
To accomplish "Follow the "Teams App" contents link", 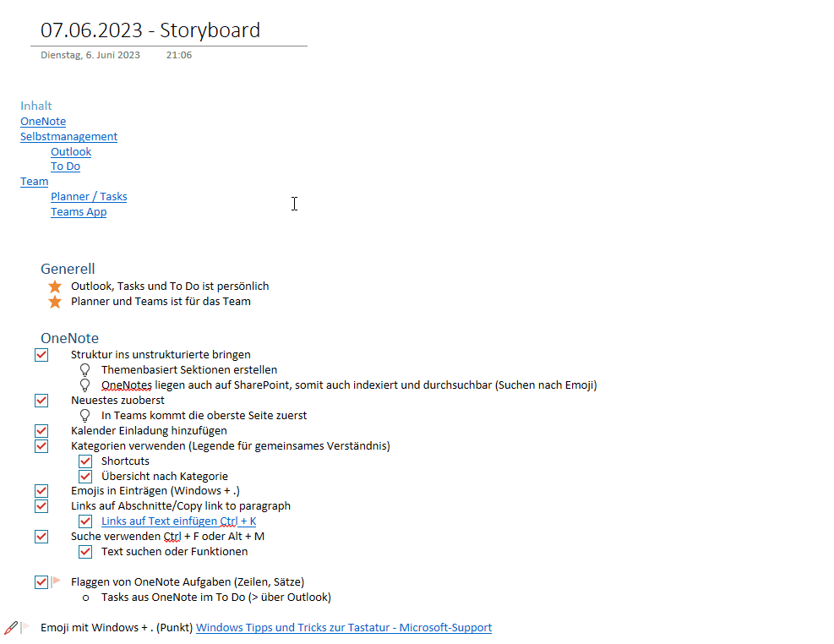I will 79,211.
